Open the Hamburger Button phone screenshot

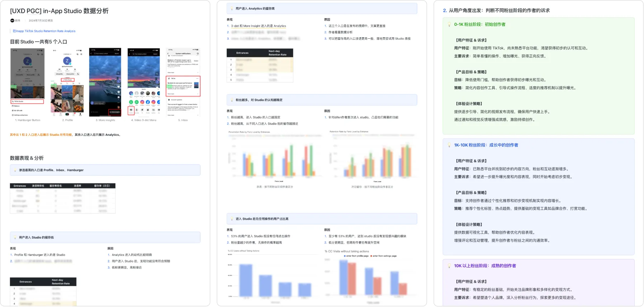(28, 82)
